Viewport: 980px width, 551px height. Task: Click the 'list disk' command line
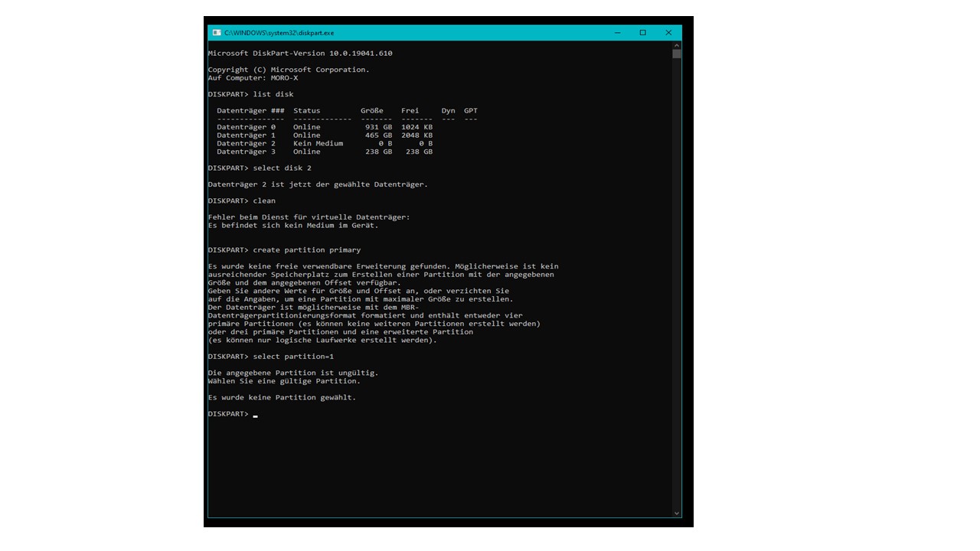(x=250, y=94)
